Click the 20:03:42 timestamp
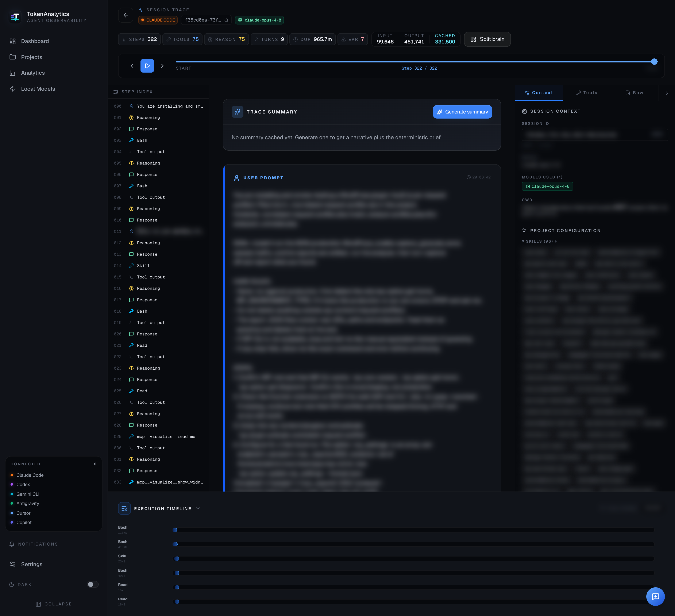The height and width of the screenshot is (616, 675). [479, 177]
